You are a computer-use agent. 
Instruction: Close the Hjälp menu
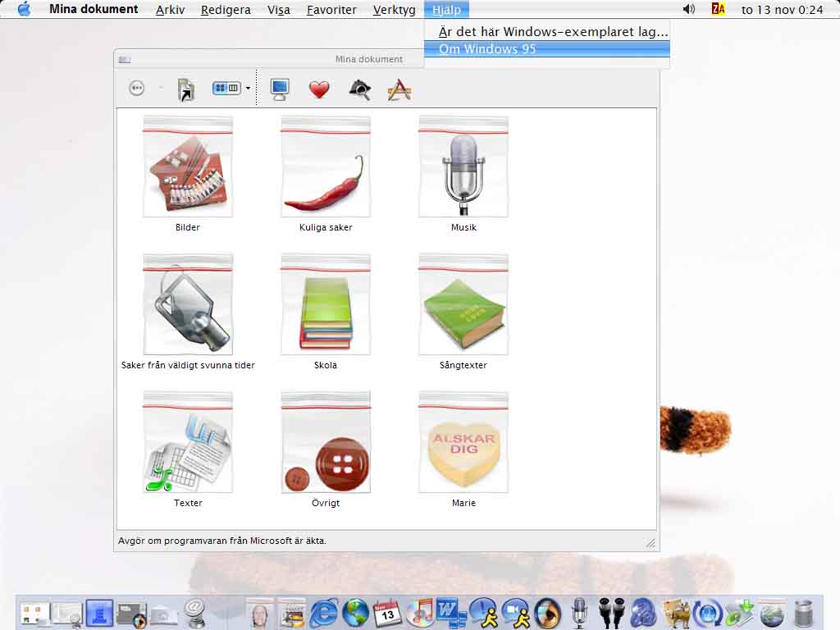447,10
